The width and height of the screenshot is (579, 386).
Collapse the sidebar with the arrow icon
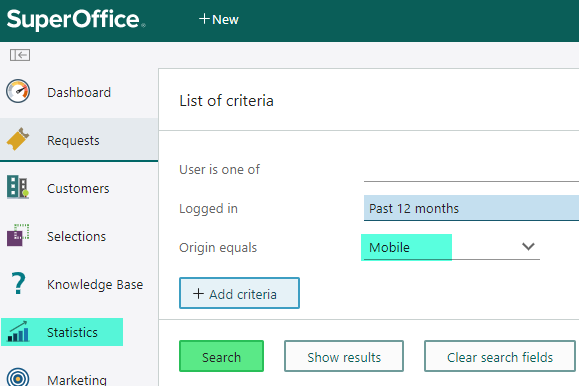pos(20,55)
